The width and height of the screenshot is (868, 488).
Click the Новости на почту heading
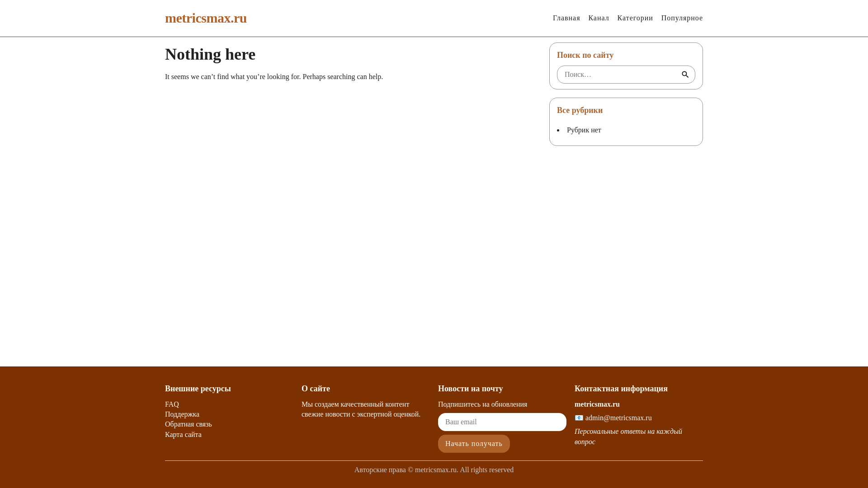(470, 389)
